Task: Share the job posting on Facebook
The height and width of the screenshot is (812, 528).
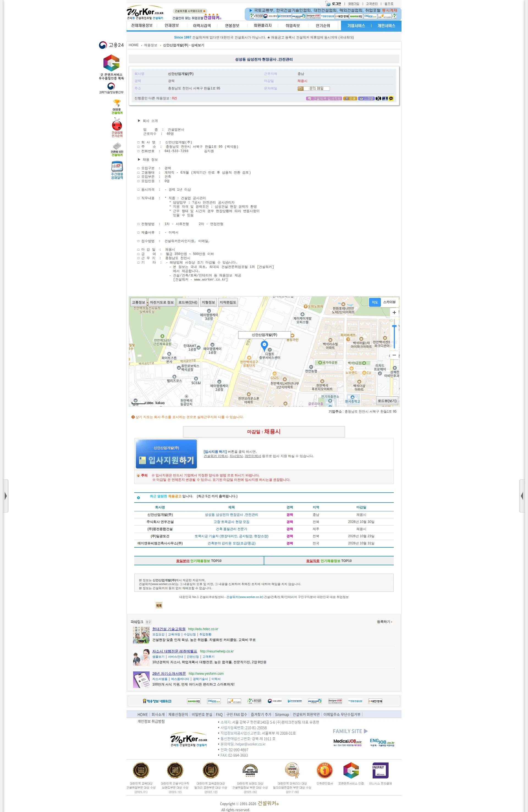Action: click(x=385, y=98)
